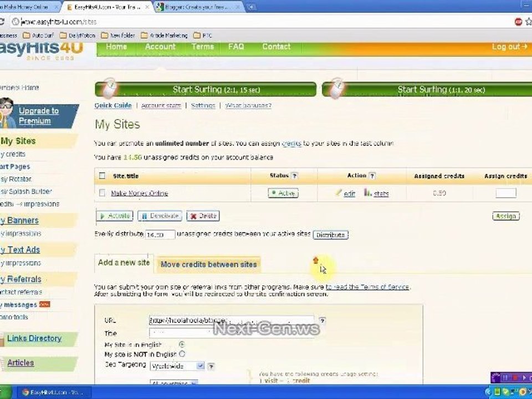Click the Deactivate button
The image size is (532, 399).
point(160,216)
